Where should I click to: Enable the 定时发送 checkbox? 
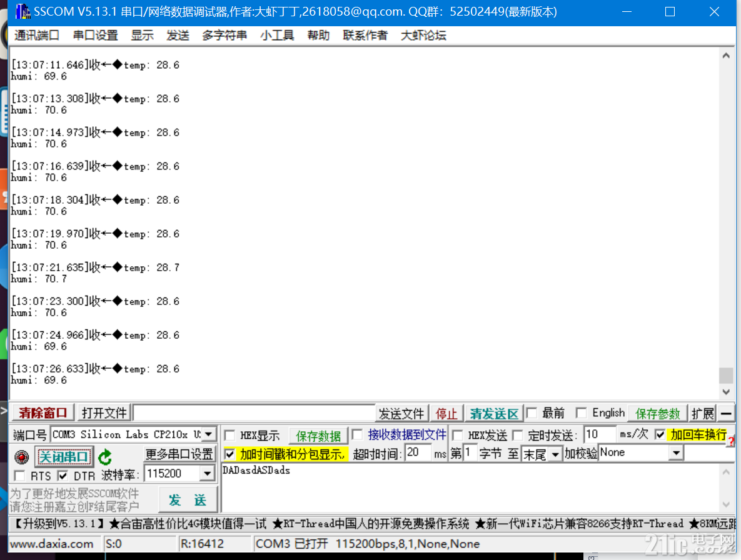[x=518, y=435]
